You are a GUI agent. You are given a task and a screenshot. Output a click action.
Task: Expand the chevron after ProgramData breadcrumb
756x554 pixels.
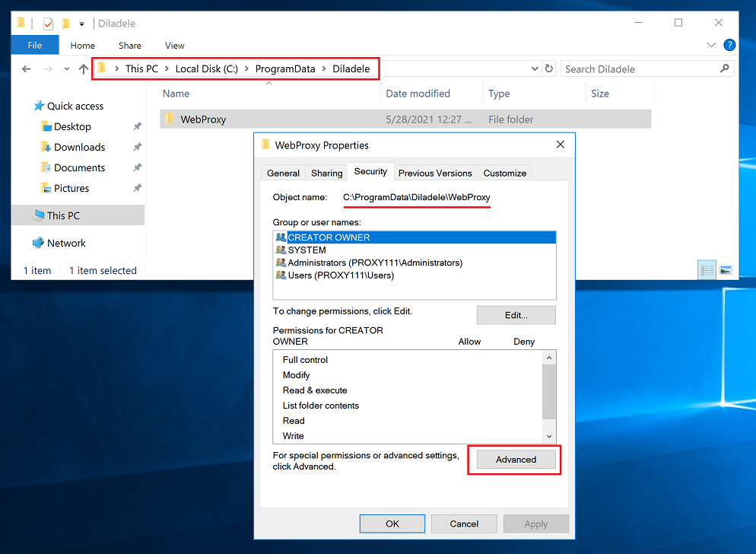pos(324,68)
